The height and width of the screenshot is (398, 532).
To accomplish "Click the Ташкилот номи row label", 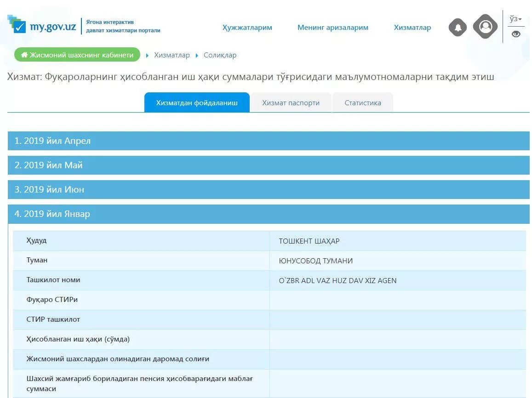I will 53,280.
